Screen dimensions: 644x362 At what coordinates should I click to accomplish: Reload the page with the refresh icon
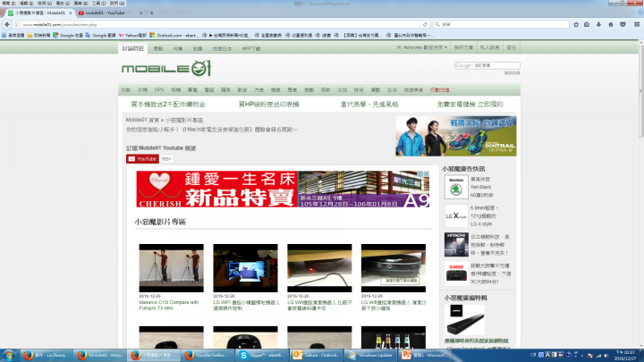point(425,25)
